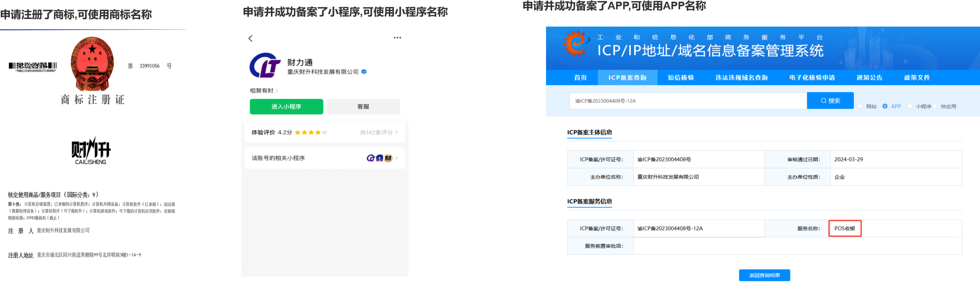The width and height of the screenshot is (980, 292).
Task: Expand 该账号的相关小程序 row
Action: coord(325,158)
